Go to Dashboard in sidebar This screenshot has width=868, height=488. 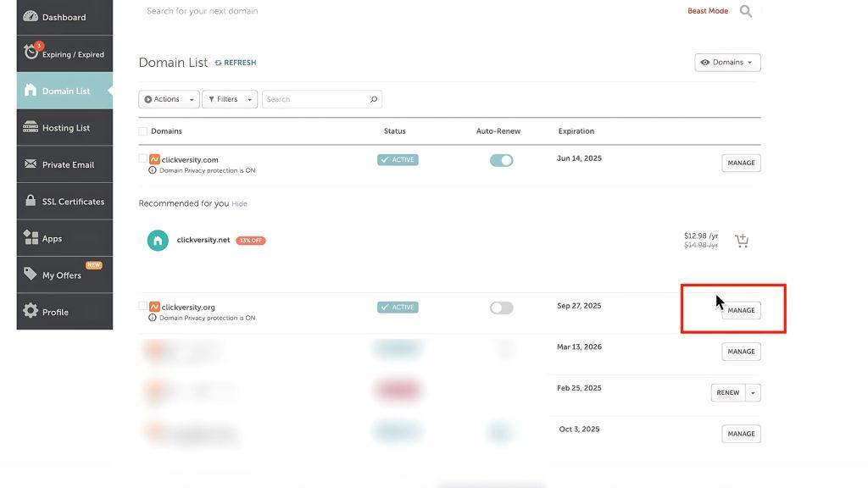[x=64, y=17]
